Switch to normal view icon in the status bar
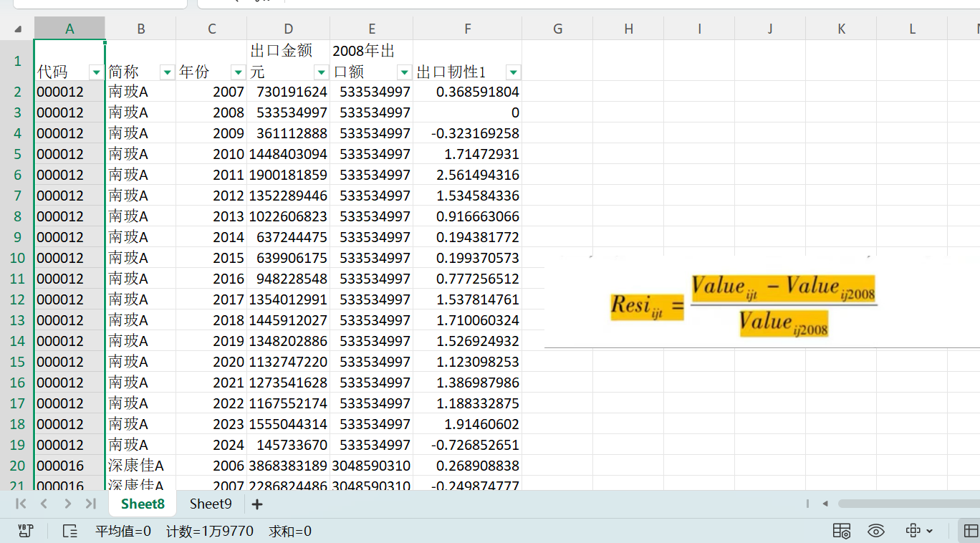980x543 pixels. coord(970,531)
